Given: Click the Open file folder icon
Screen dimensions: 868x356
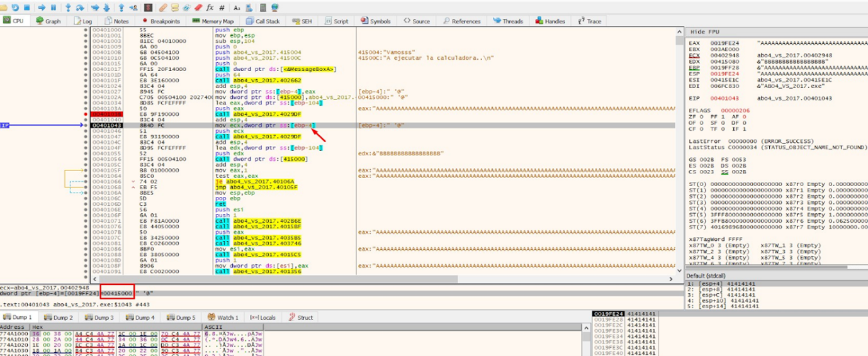Looking at the screenshot, I should point(3,8).
